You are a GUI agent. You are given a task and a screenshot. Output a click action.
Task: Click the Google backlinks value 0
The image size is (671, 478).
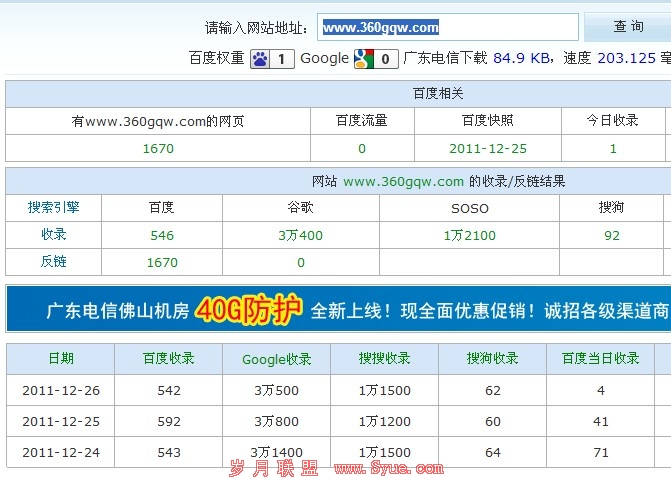click(300, 262)
